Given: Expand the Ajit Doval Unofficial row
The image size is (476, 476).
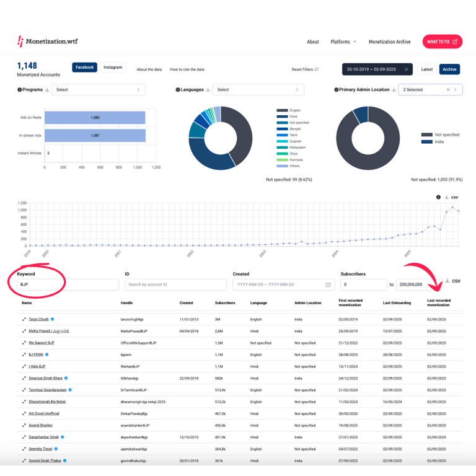Looking at the screenshot, I should tap(24, 413).
